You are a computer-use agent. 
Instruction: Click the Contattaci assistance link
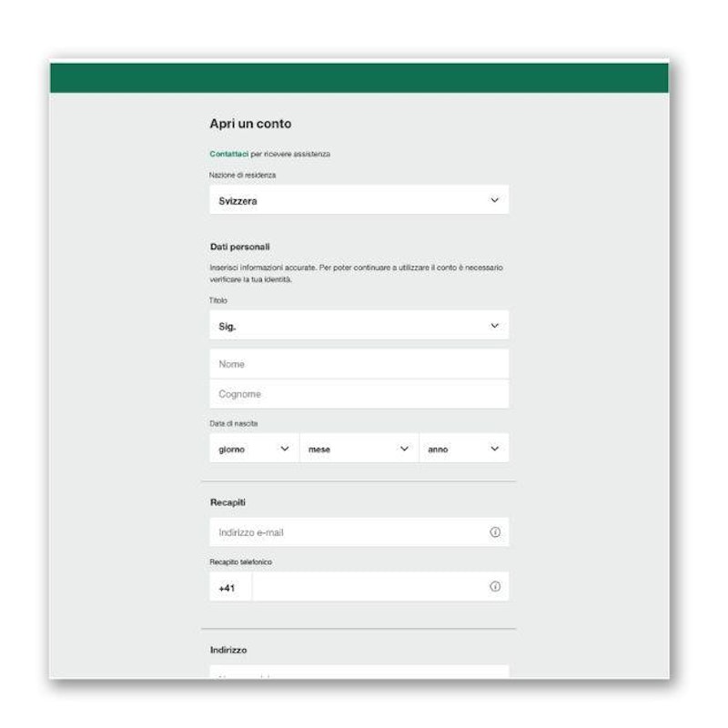(x=228, y=155)
